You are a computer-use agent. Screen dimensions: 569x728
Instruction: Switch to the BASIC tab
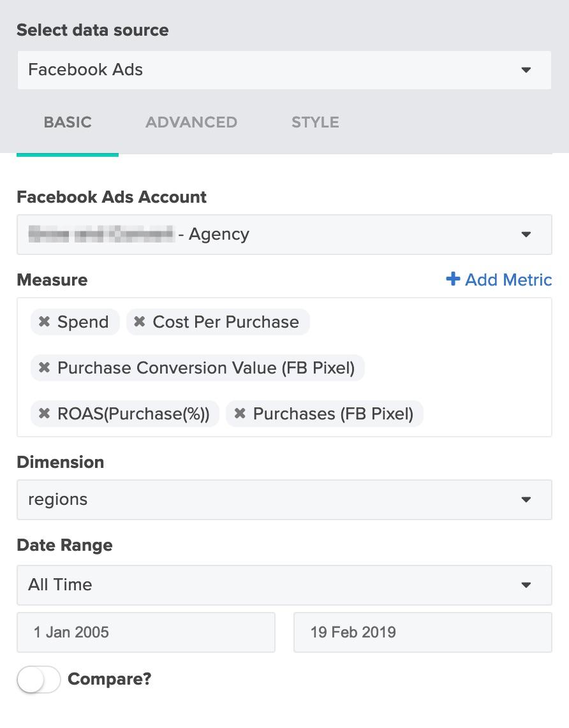click(68, 122)
